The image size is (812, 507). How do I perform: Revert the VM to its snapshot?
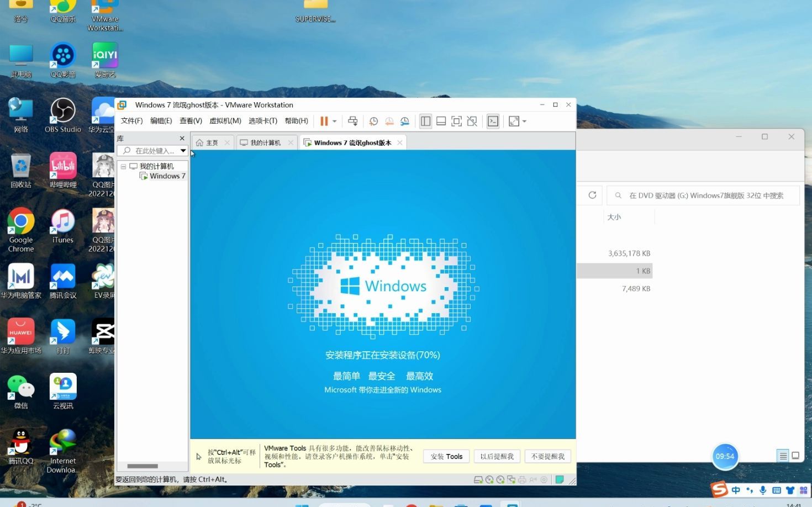[x=389, y=121]
